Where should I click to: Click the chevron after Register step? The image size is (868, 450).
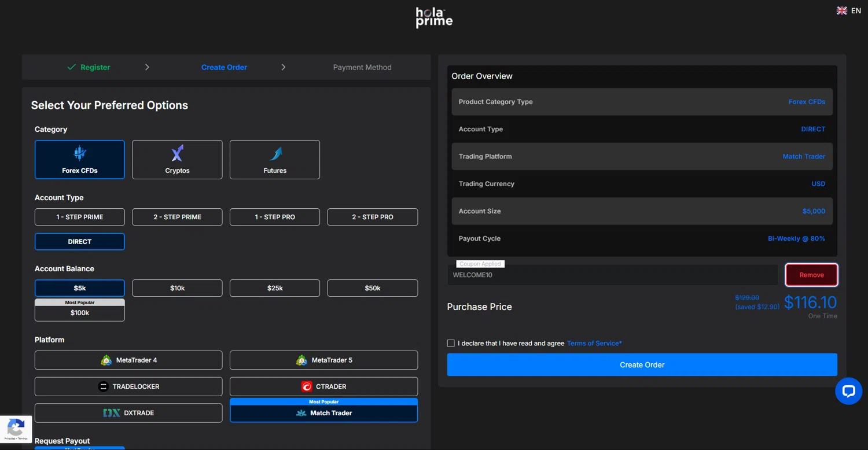click(x=147, y=67)
